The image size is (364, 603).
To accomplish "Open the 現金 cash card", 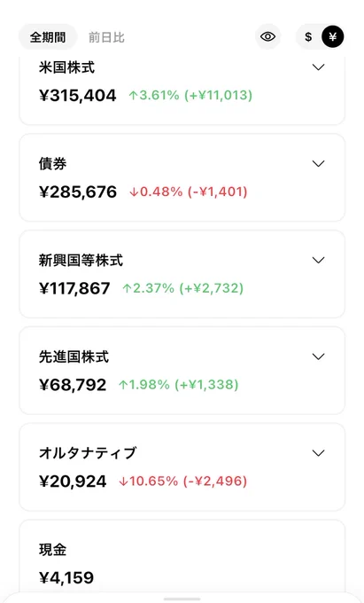I will tap(182, 558).
